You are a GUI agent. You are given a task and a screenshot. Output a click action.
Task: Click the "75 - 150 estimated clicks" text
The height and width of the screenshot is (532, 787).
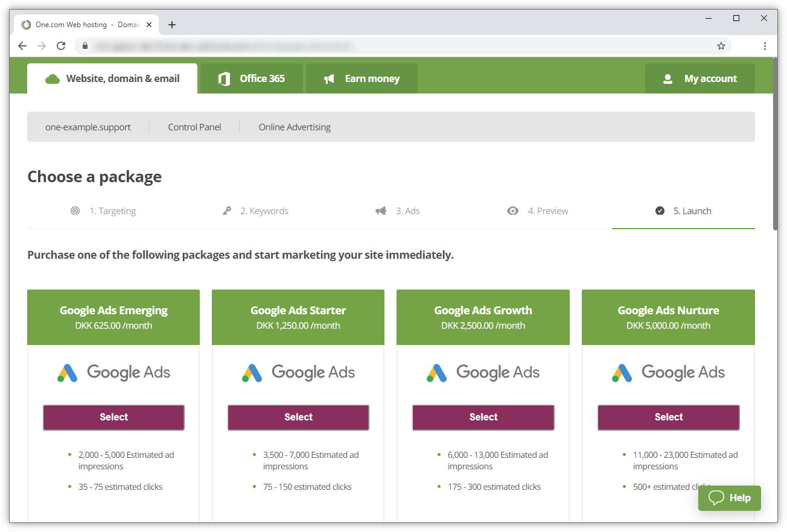point(307,487)
